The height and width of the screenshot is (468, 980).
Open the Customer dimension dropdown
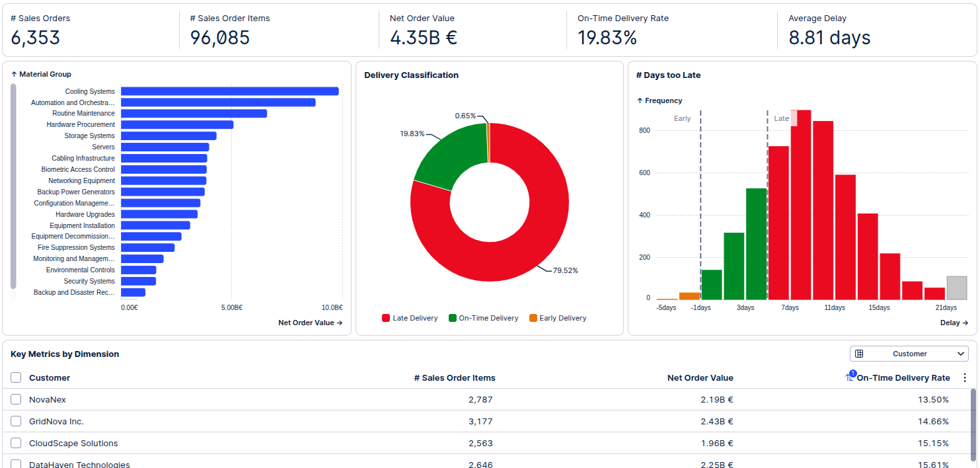pos(909,354)
